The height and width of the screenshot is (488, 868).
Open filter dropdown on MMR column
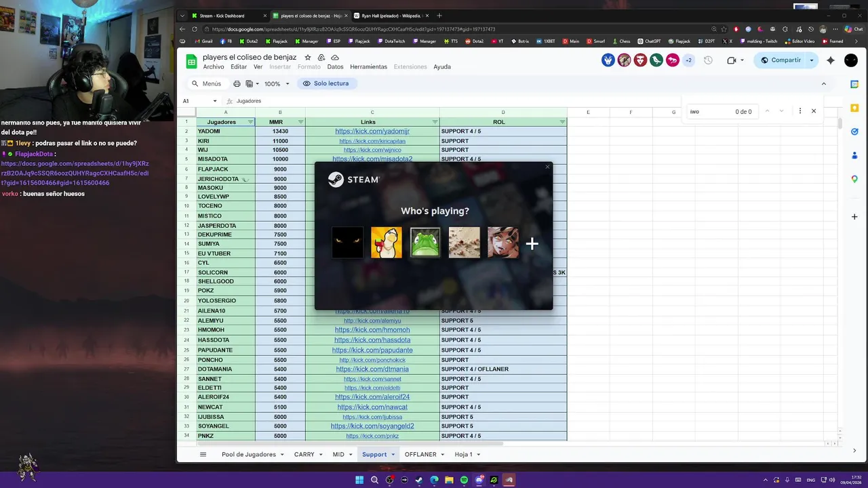click(300, 122)
